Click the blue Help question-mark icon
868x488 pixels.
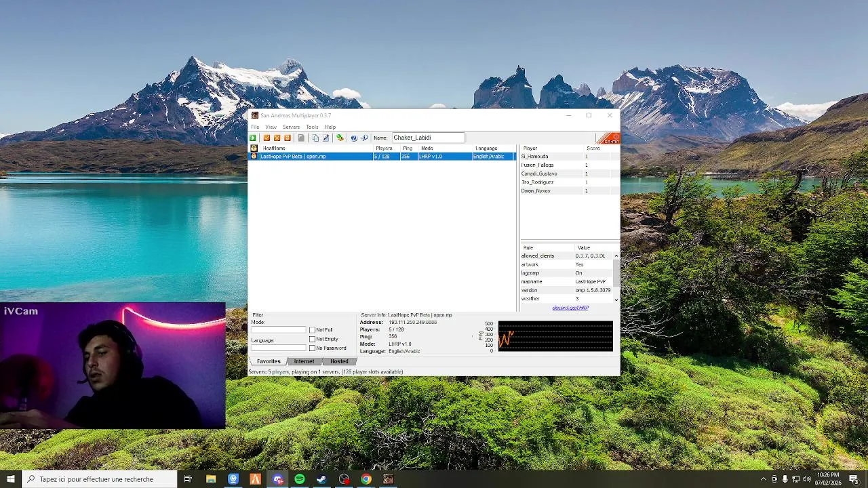354,138
